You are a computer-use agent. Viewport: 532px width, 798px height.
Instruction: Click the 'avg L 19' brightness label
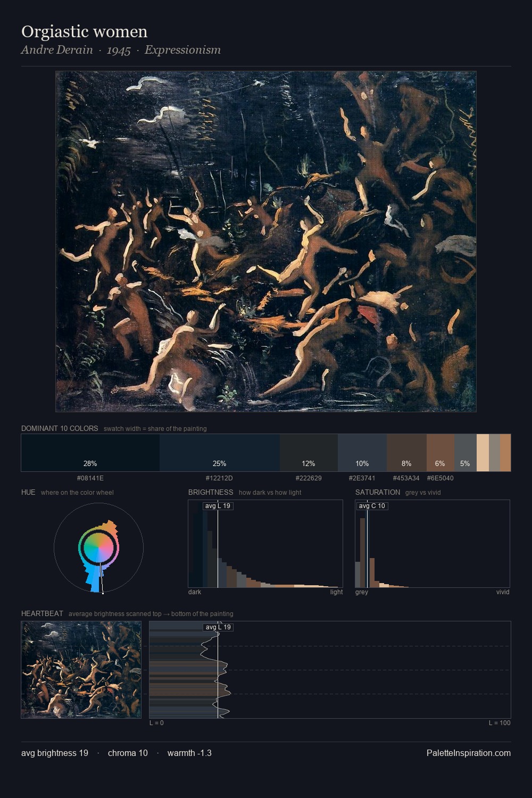218,506
